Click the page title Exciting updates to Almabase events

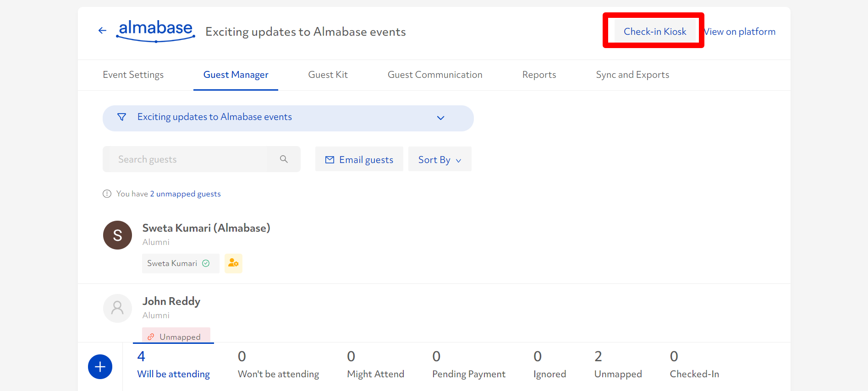306,32
